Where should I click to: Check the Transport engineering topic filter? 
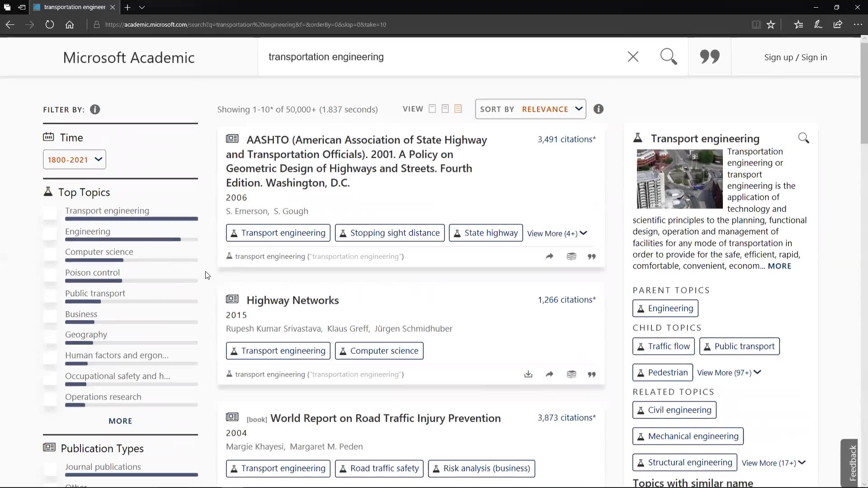(x=50, y=213)
